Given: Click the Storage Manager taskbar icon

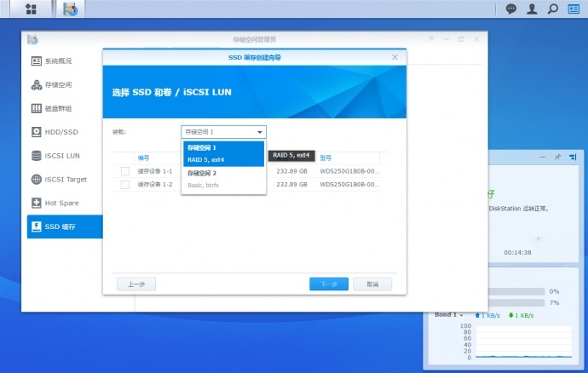Looking at the screenshot, I should 71,9.
